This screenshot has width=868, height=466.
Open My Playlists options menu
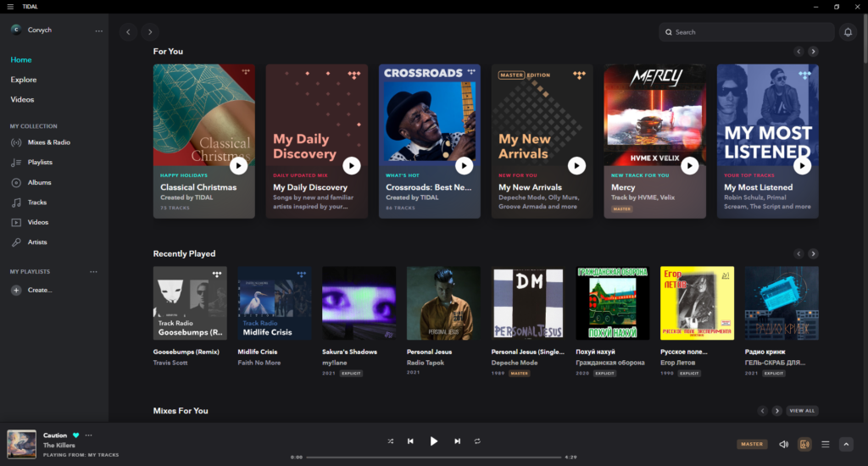point(94,272)
